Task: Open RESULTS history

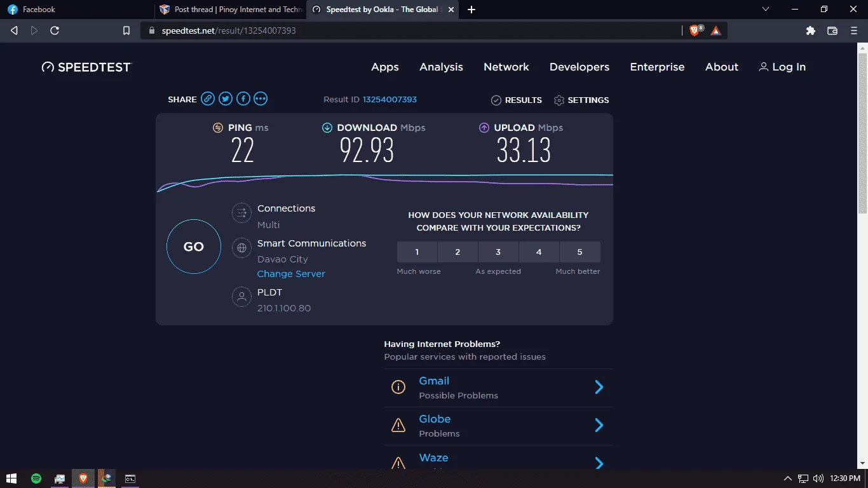Action: point(517,100)
